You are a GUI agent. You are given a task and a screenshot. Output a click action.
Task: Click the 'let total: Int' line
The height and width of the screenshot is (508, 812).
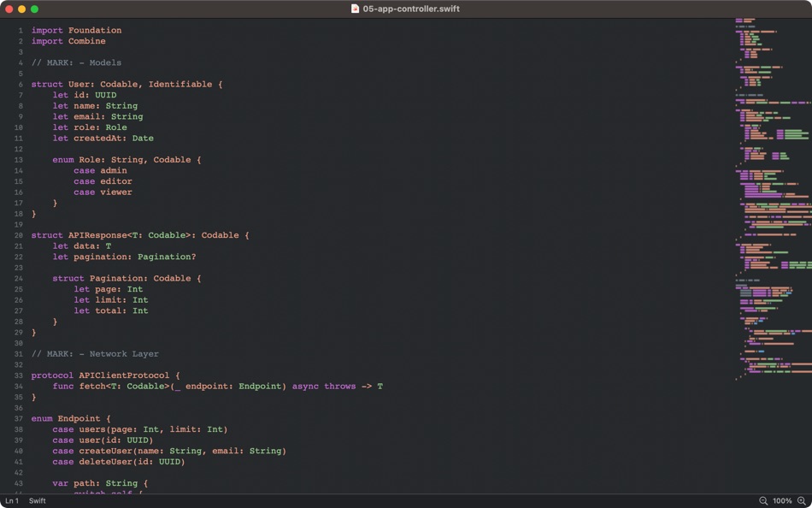[111, 311]
